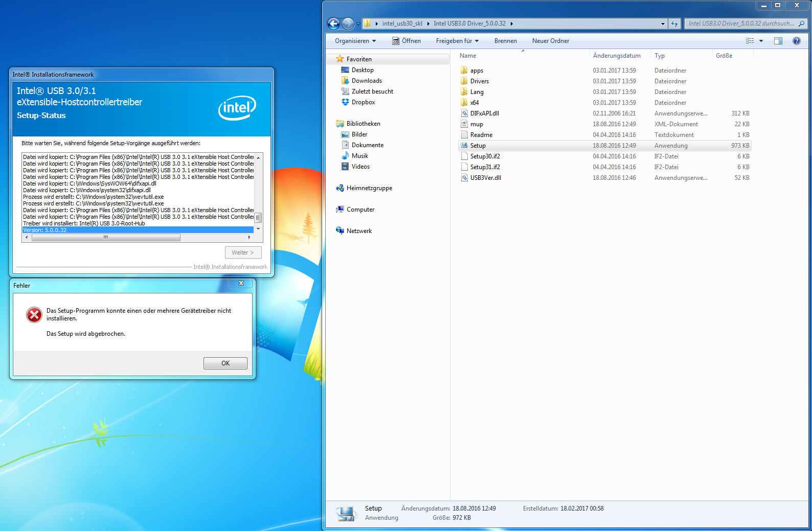Screen dimensions: 812x531
Task: Select the Treiber wird installiert log line
Action: 138,223
